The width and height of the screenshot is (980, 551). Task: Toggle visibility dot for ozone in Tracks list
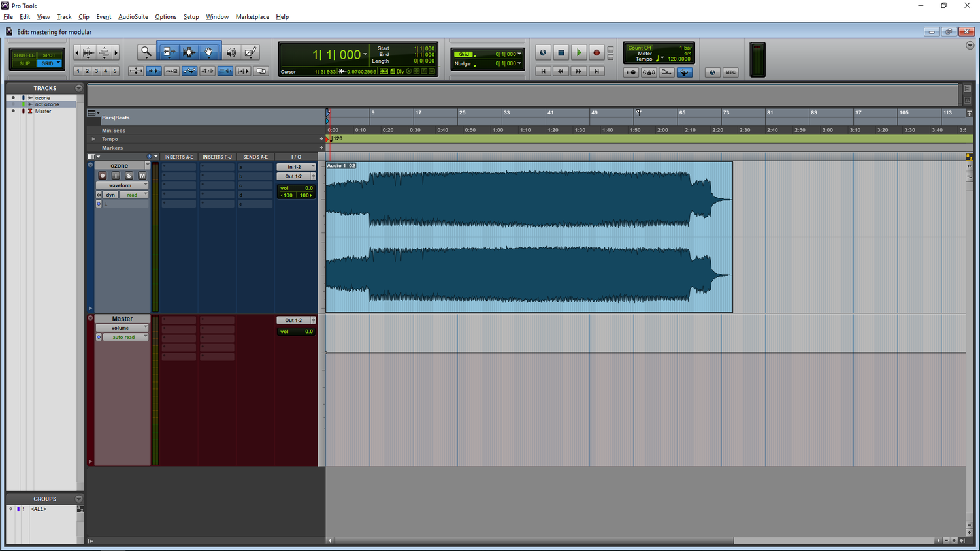13,97
